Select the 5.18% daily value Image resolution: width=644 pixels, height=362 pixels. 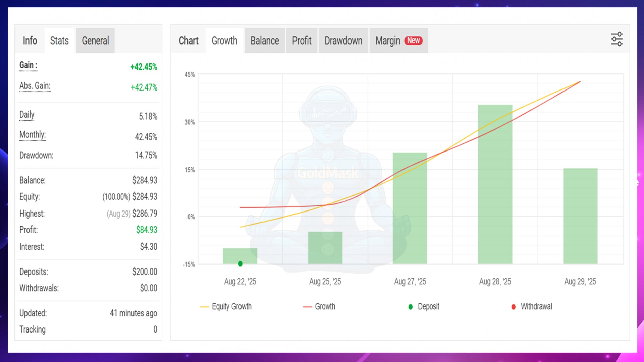click(x=148, y=116)
